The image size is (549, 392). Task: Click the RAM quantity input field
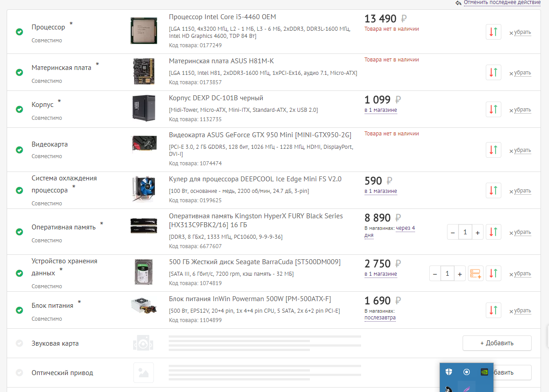pos(465,232)
